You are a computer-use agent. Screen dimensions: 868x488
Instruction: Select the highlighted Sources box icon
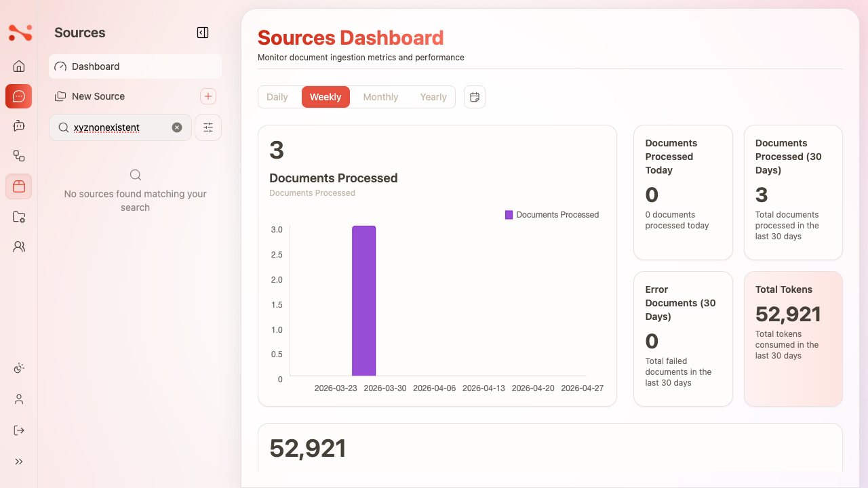pyautogui.click(x=19, y=186)
